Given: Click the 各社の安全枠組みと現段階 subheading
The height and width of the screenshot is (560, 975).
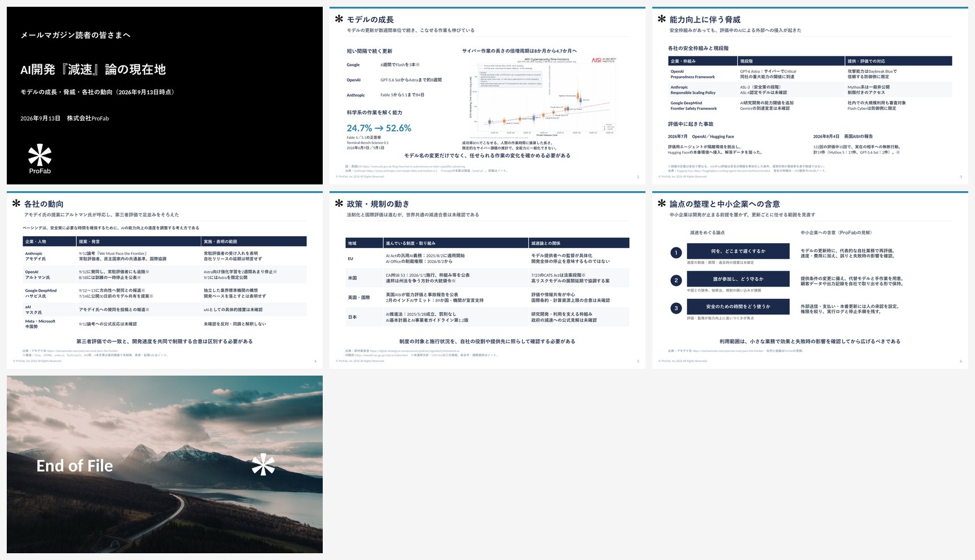Looking at the screenshot, I should point(698,48).
